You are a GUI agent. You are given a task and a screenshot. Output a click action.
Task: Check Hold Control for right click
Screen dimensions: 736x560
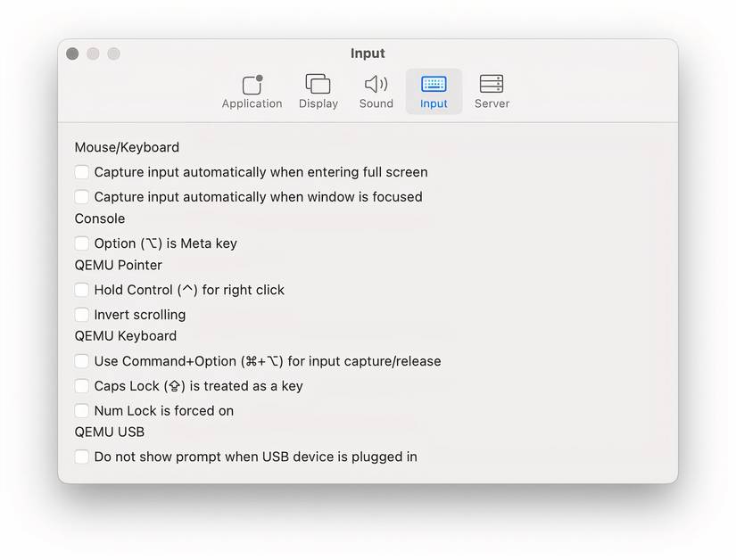[x=82, y=290]
